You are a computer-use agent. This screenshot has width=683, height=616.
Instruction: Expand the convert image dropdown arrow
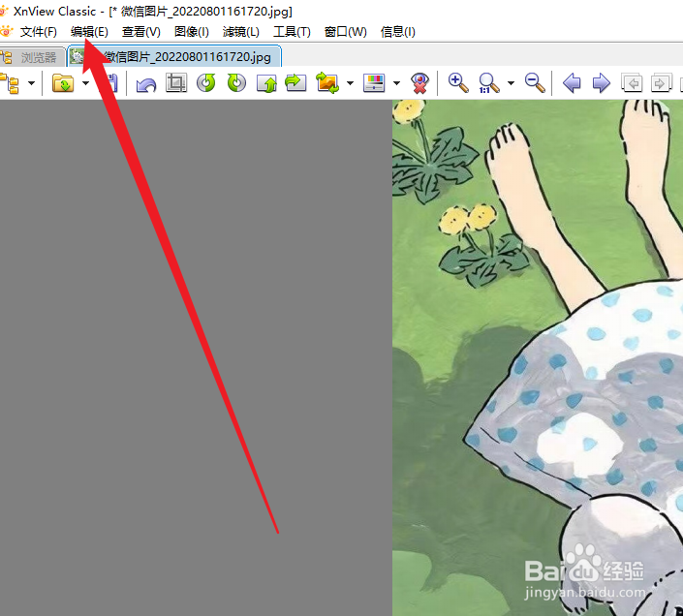350,83
